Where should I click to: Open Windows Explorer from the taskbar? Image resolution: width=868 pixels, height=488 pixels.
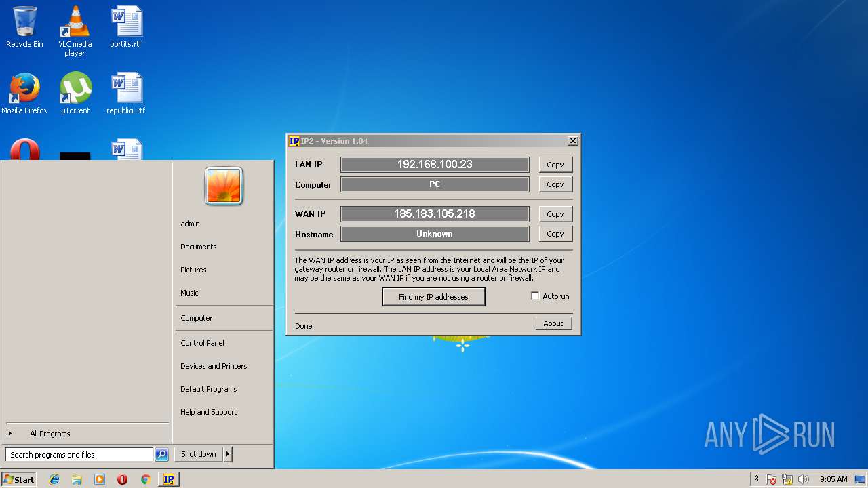click(77, 479)
